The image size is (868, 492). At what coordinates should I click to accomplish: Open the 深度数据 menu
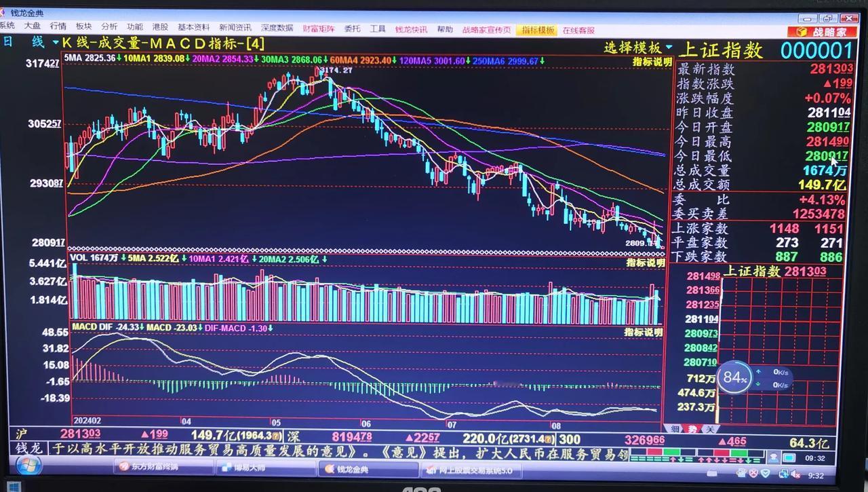(x=277, y=28)
